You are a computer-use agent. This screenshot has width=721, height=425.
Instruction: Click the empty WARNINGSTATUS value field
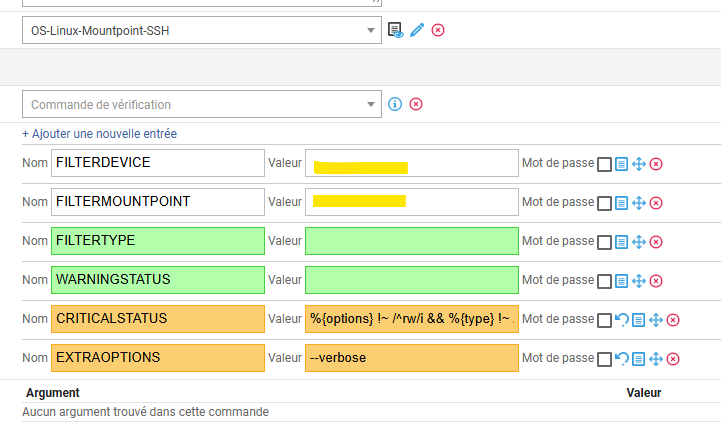click(412, 280)
